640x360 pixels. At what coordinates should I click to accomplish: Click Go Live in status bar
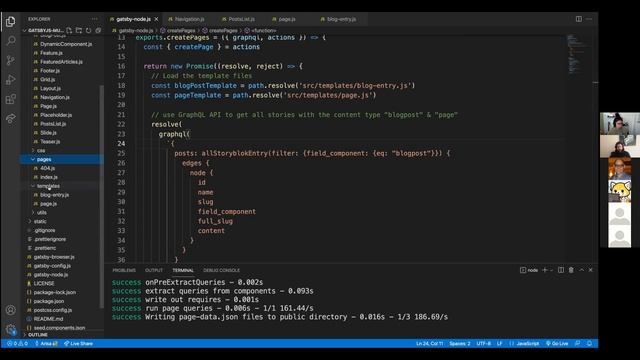pyautogui.click(x=558, y=344)
